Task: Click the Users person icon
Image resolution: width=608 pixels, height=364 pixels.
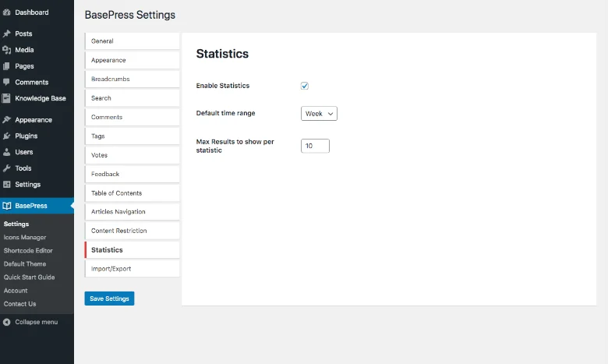Action: click(x=6, y=152)
